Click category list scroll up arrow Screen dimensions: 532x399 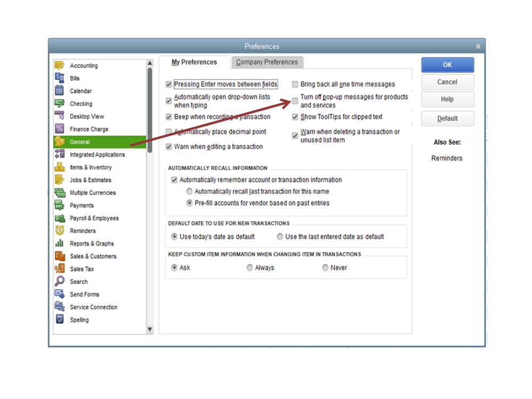(x=150, y=63)
